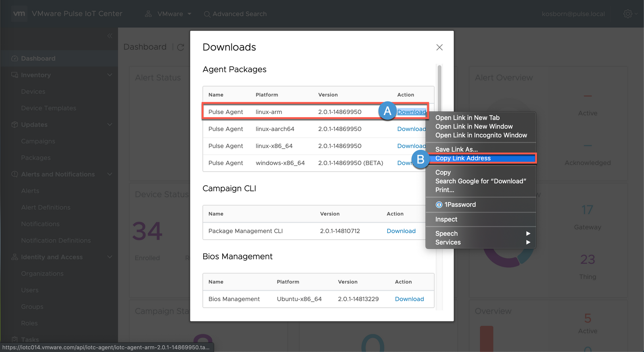Click the Dashboard sidebar icon
Viewport: 644px width, 352px height.
click(15, 58)
